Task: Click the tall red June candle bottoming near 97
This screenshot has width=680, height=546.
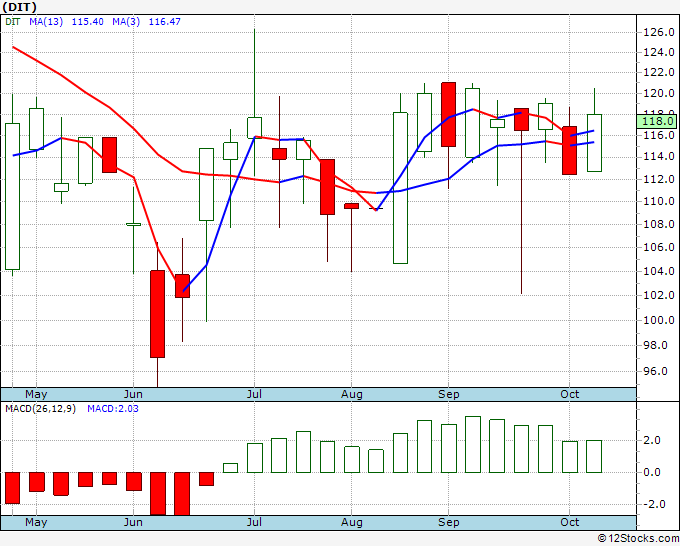Action: (157, 314)
